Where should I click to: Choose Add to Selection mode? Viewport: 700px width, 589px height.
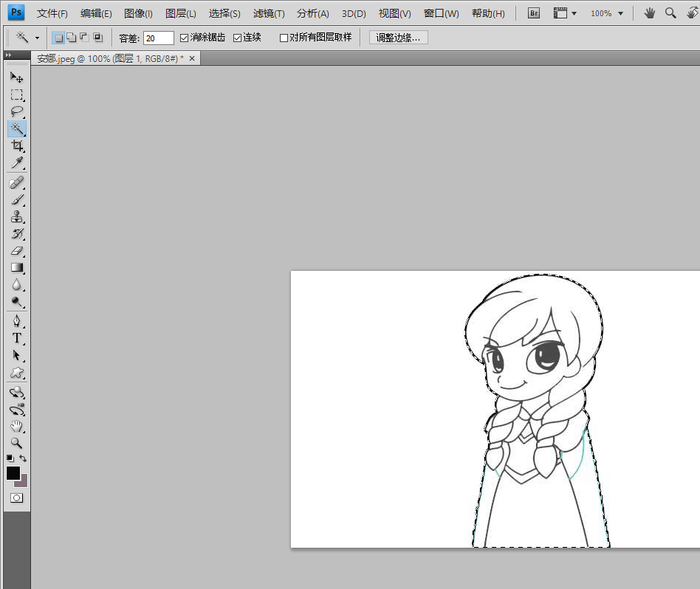pyautogui.click(x=71, y=38)
